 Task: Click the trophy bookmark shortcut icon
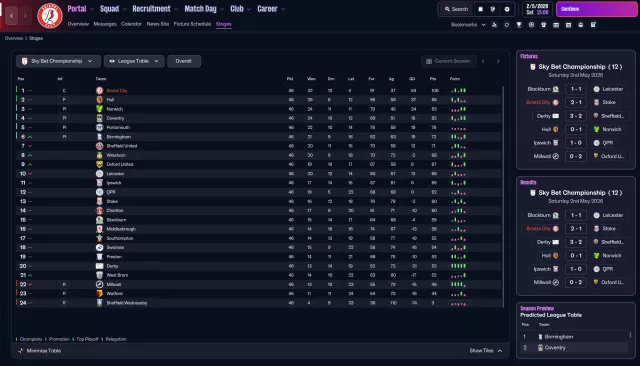(x=519, y=24)
